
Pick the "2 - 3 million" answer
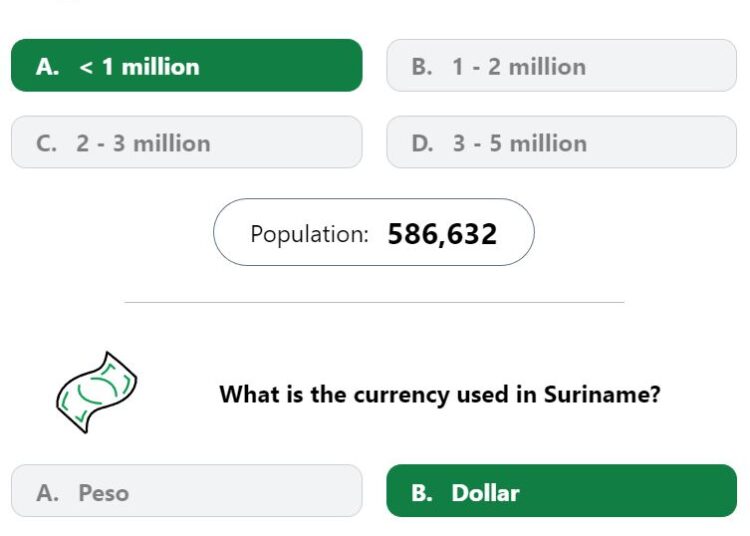(187, 142)
